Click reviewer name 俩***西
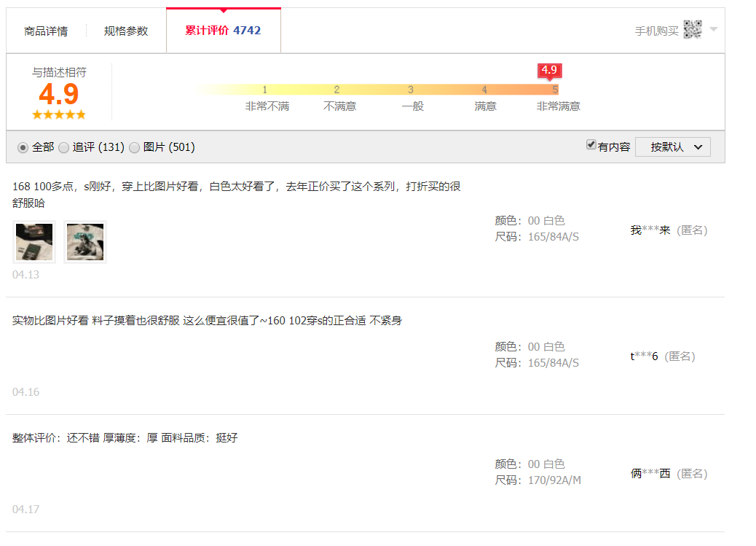756x546 pixels. [650, 474]
